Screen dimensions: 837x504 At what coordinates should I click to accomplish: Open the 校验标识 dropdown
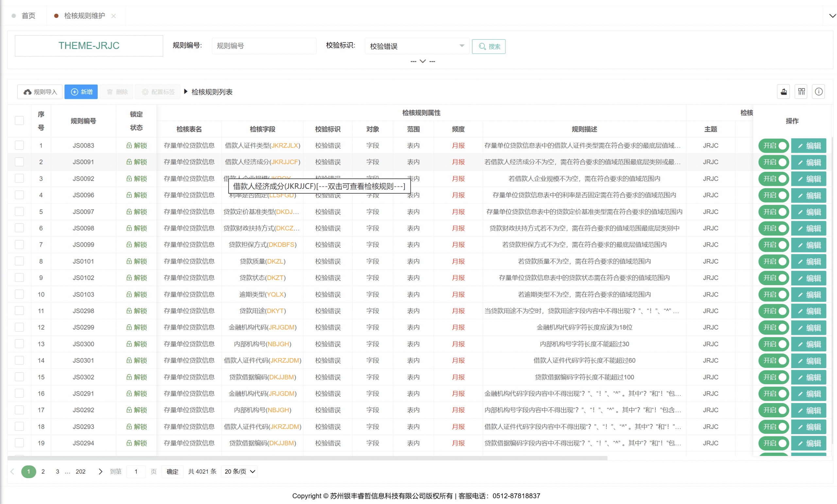[x=417, y=46]
